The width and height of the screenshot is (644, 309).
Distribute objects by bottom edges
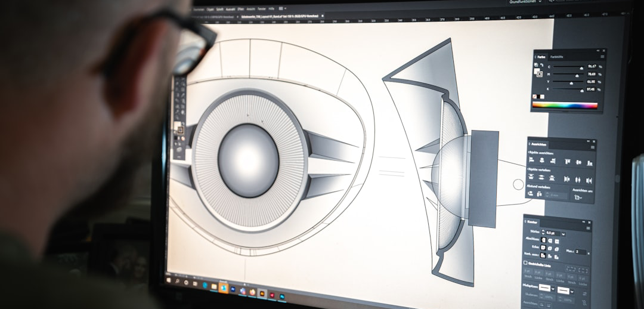pos(552,178)
